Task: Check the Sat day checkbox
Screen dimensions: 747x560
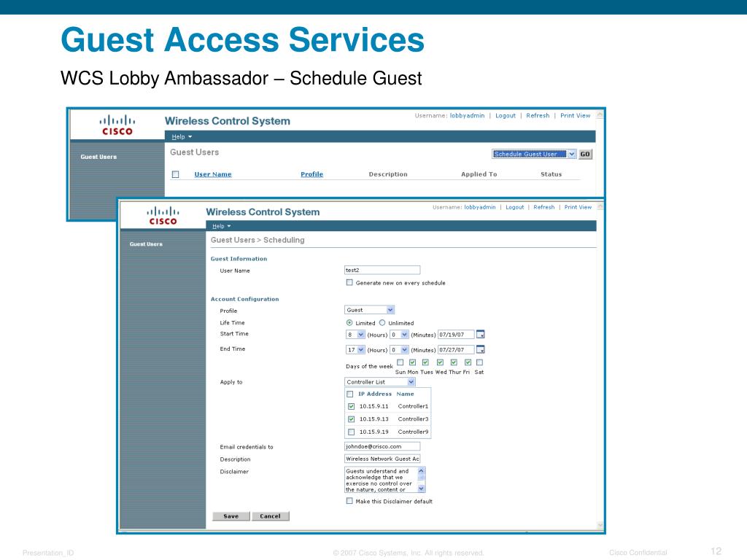Action: coord(480,362)
